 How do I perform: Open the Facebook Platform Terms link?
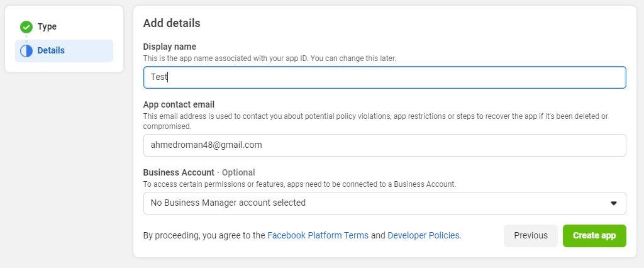click(x=318, y=236)
